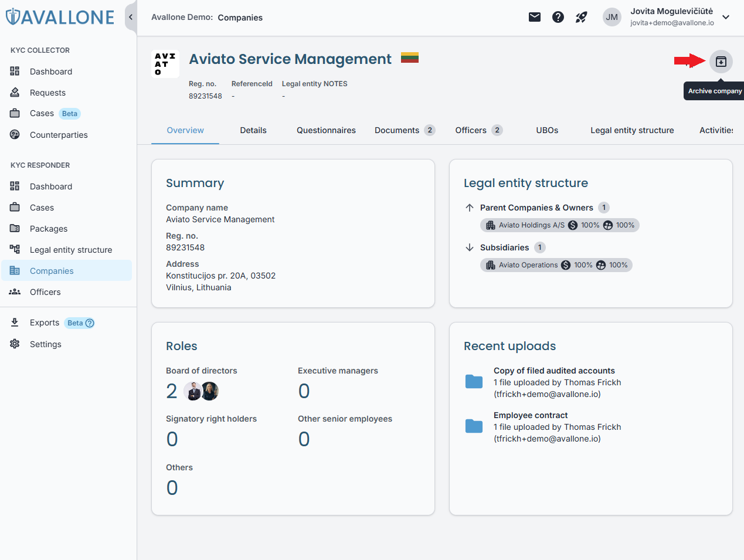Open KYC Collector Dashboard icon
The width and height of the screenshot is (744, 560).
pos(15,71)
